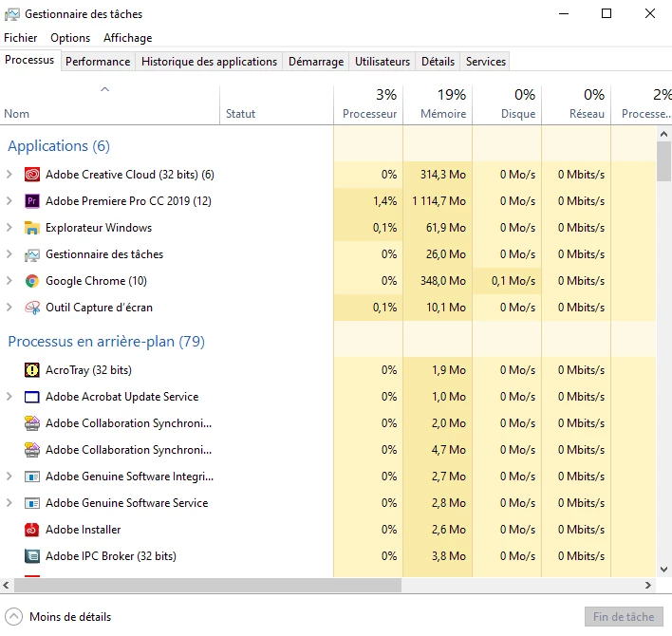Expand the Explorateur Windows entry
This screenshot has width=672, height=636.
click(9, 228)
